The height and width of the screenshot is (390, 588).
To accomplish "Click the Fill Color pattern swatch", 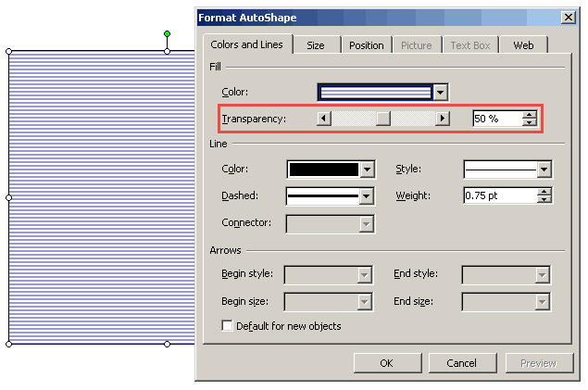I will point(376,93).
